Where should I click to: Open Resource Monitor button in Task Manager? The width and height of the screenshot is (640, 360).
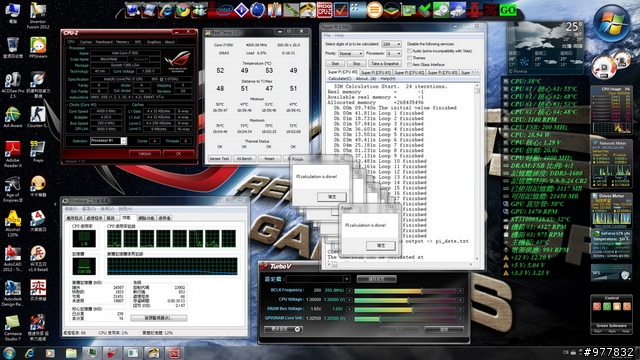[x=159, y=318]
